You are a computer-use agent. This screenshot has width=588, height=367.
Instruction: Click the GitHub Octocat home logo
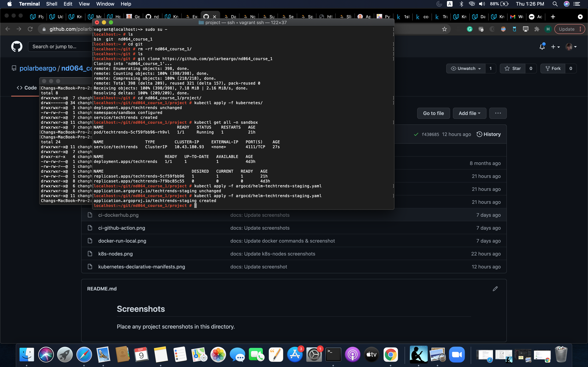(x=16, y=46)
